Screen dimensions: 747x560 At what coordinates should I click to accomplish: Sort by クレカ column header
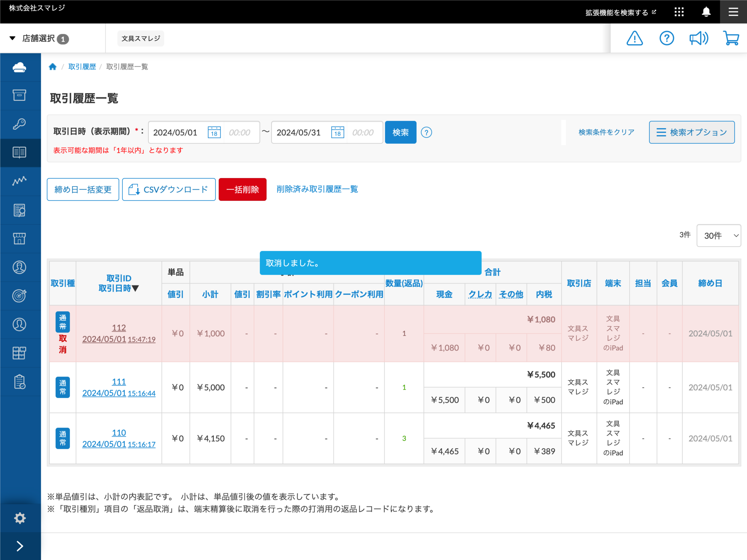[480, 294]
